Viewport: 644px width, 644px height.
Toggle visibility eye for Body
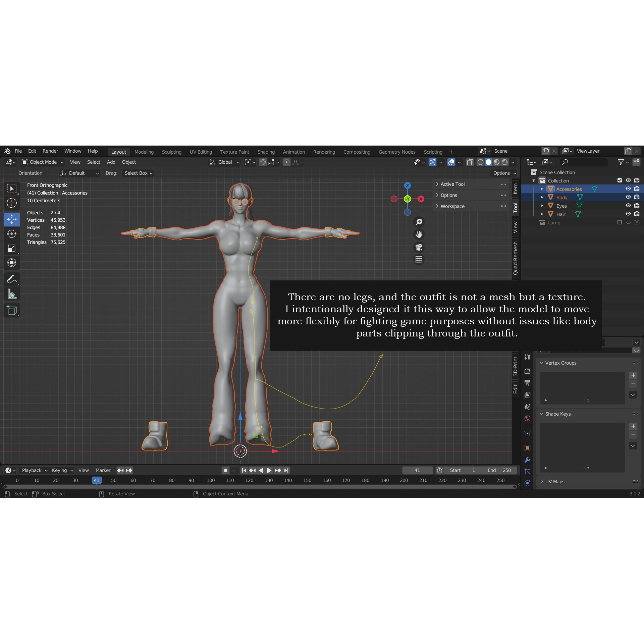(628, 197)
